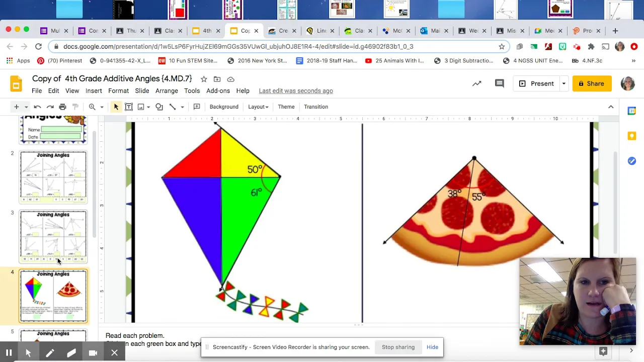Open the zoom level dropdown arrow
Image resolution: width=644 pixels, height=362 pixels.
(x=102, y=107)
